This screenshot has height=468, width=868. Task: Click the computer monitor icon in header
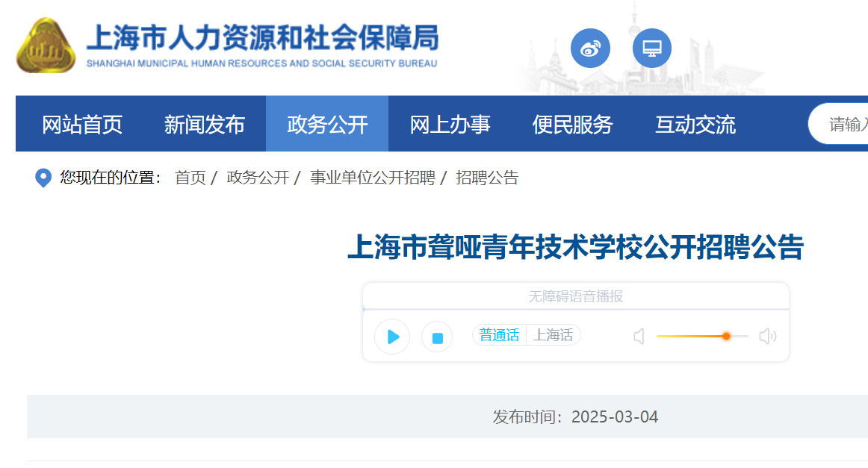click(651, 49)
